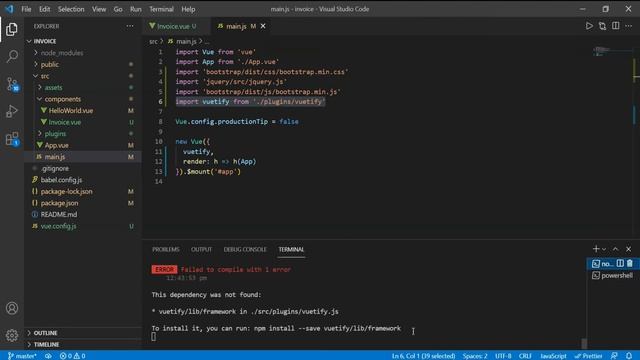The width and height of the screenshot is (640, 360).
Task: Change language mode from JavaScript
Action: point(553,356)
